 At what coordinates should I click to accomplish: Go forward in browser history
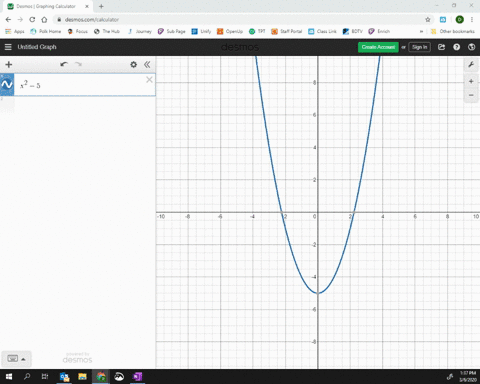20,20
